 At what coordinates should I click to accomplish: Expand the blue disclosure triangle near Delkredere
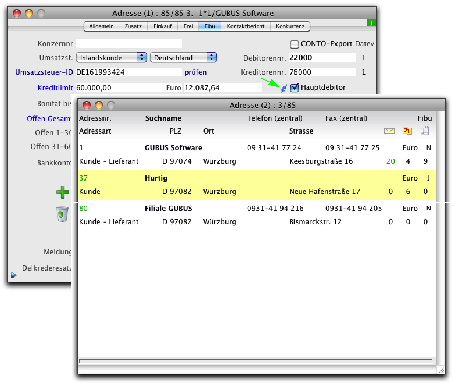13,275
